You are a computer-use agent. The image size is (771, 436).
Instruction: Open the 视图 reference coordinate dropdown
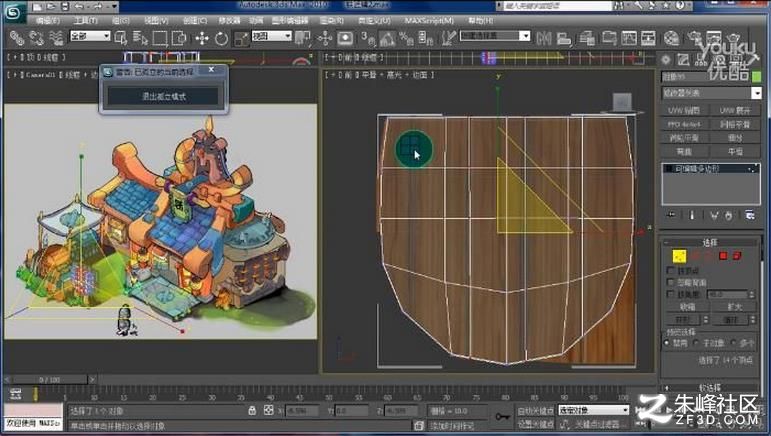[272, 36]
